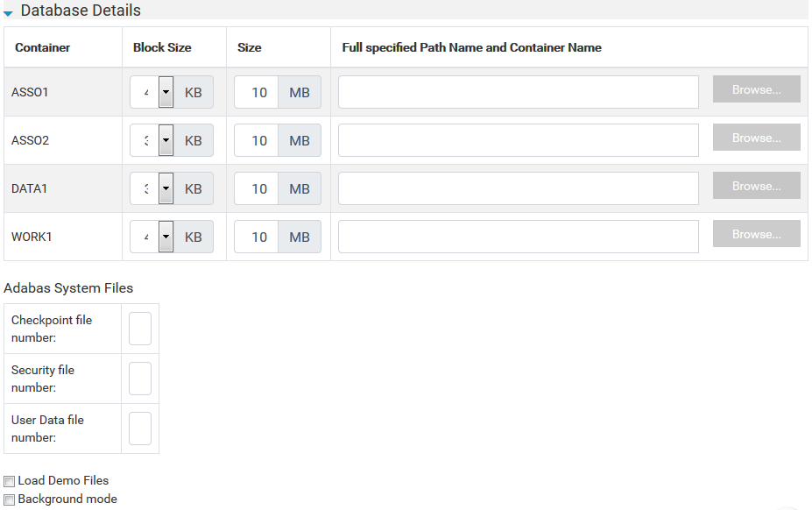The image size is (812, 510).
Task: Click the WORK1 path name field
Action: pyautogui.click(x=518, y=237)
